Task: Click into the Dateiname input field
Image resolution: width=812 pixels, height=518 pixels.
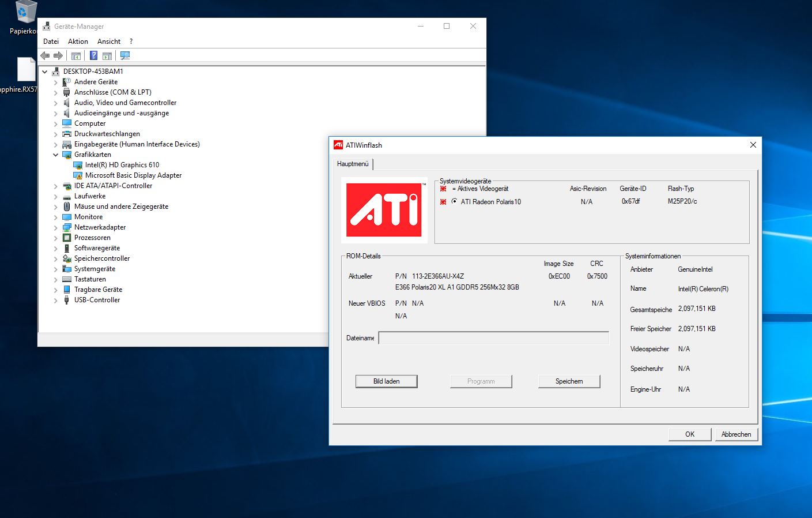Action: (x=493, y=338)
